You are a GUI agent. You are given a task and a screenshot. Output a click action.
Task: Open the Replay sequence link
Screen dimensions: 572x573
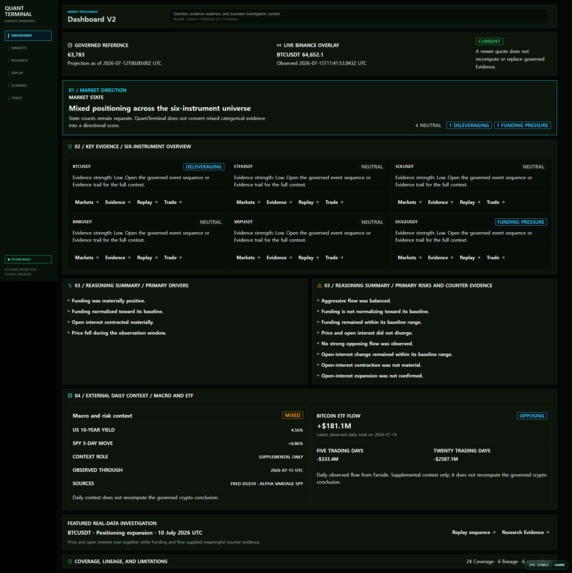click(474, 532)
